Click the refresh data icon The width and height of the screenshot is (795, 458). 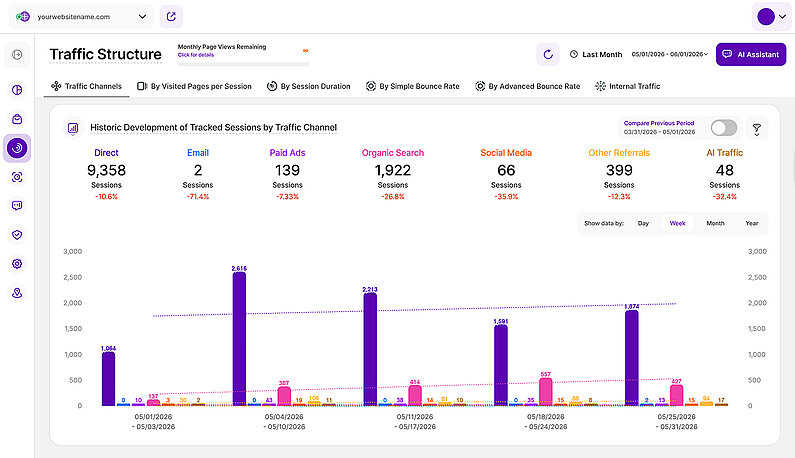(x=548, y=54)
